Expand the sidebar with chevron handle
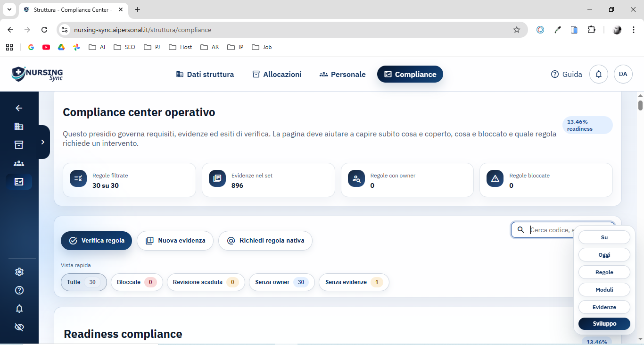This screenshot has width=644, height=345. (x=43, y=142)
